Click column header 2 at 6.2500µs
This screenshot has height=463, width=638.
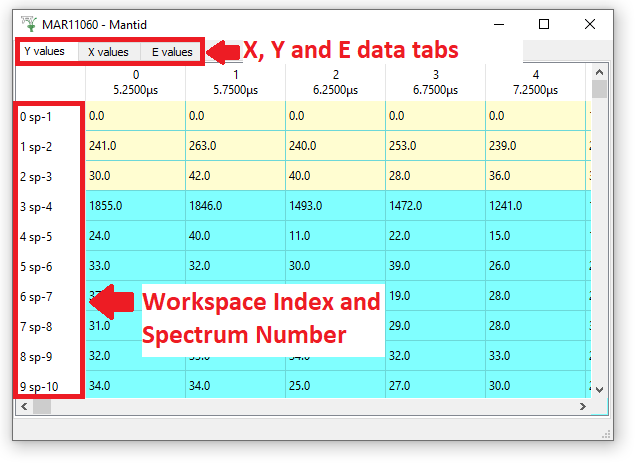point(335,82)
